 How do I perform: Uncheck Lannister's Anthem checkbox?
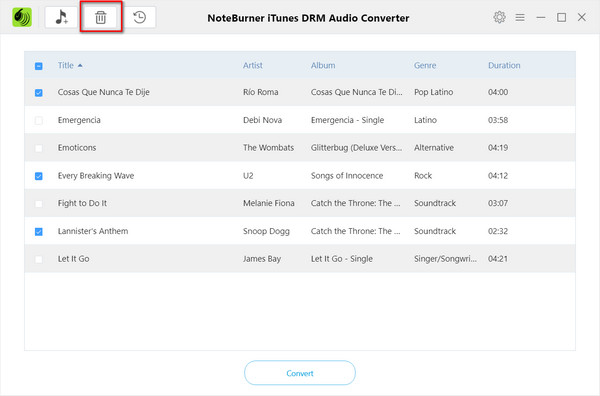[x=39, y=231]
